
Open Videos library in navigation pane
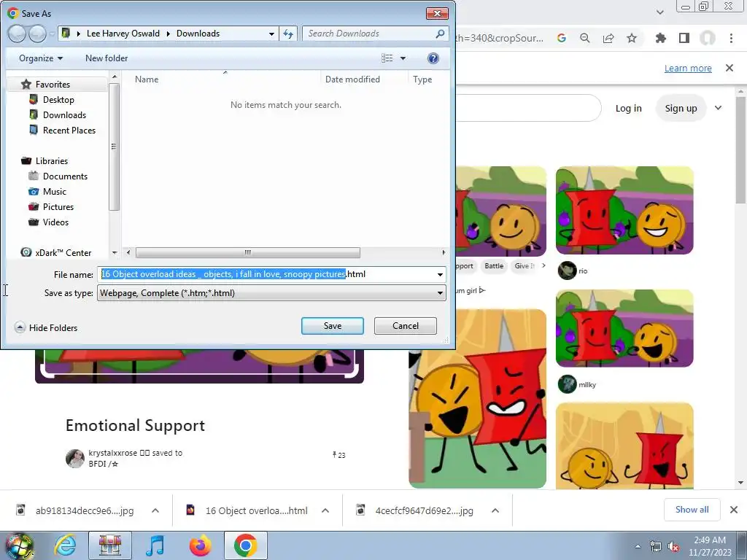pos(55,222)
